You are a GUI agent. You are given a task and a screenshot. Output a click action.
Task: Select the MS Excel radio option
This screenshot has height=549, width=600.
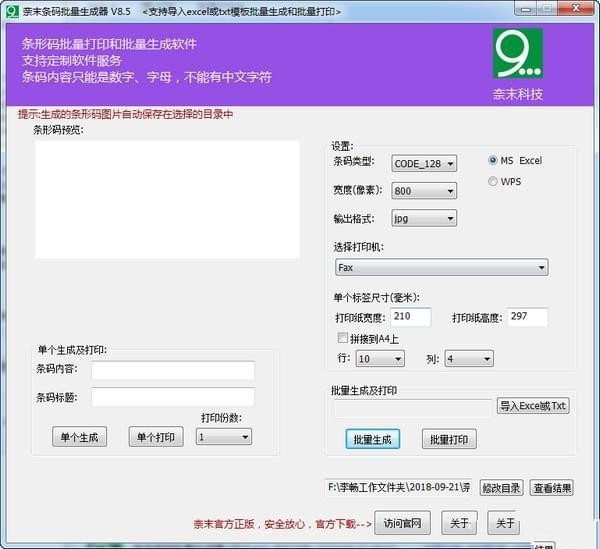click(493, 161)
